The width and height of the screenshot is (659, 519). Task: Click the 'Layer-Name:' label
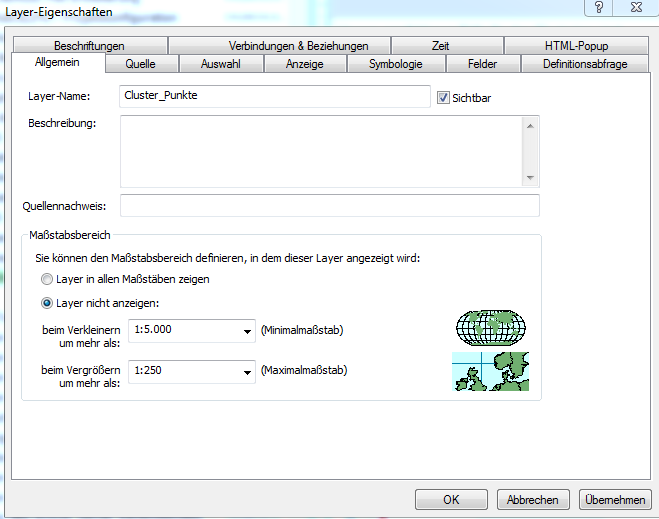[59, 96]
